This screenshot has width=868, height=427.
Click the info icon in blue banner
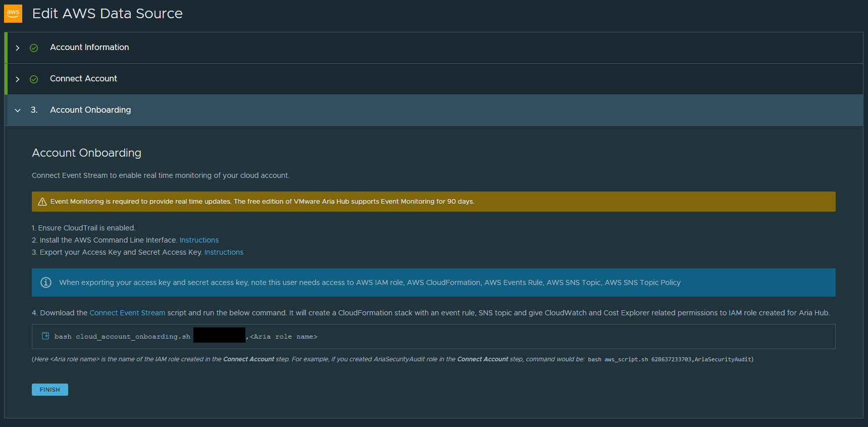(46, 282)
